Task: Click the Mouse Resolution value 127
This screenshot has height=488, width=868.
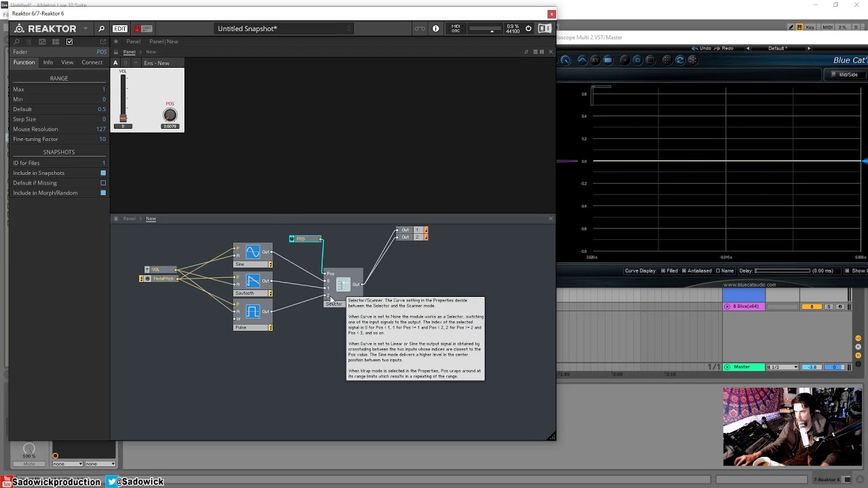Action: [100, 129]
